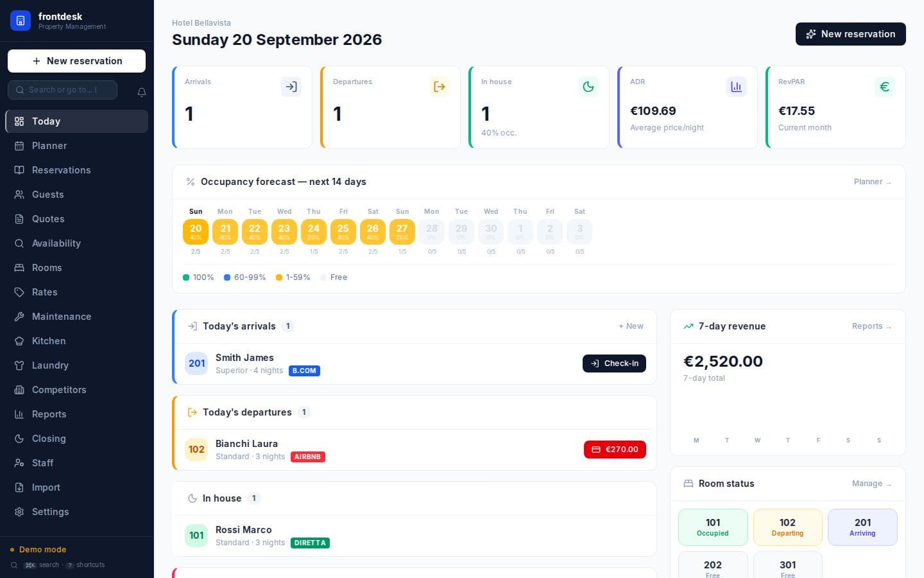The image size is (924, 578).
Task: Open Staff in the sidebar
Action: [x=76, y=463]
